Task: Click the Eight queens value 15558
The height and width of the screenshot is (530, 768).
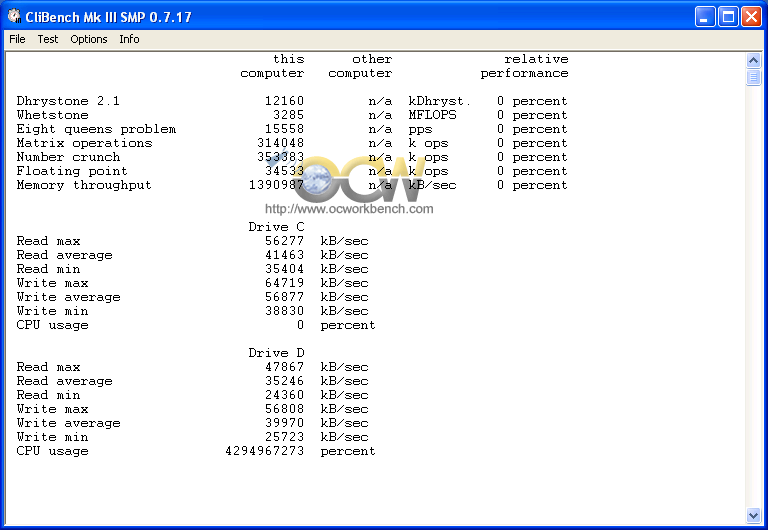Action: point(284,129)
